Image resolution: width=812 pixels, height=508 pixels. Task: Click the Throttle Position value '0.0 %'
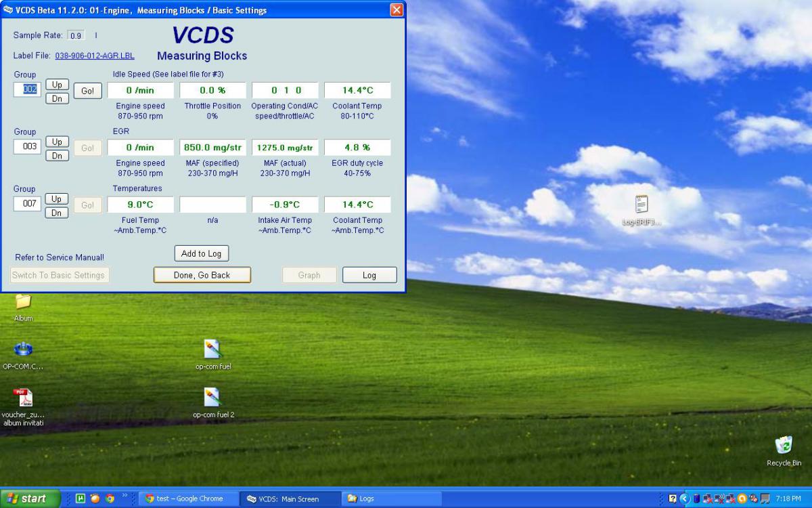[x=212, y=90]
